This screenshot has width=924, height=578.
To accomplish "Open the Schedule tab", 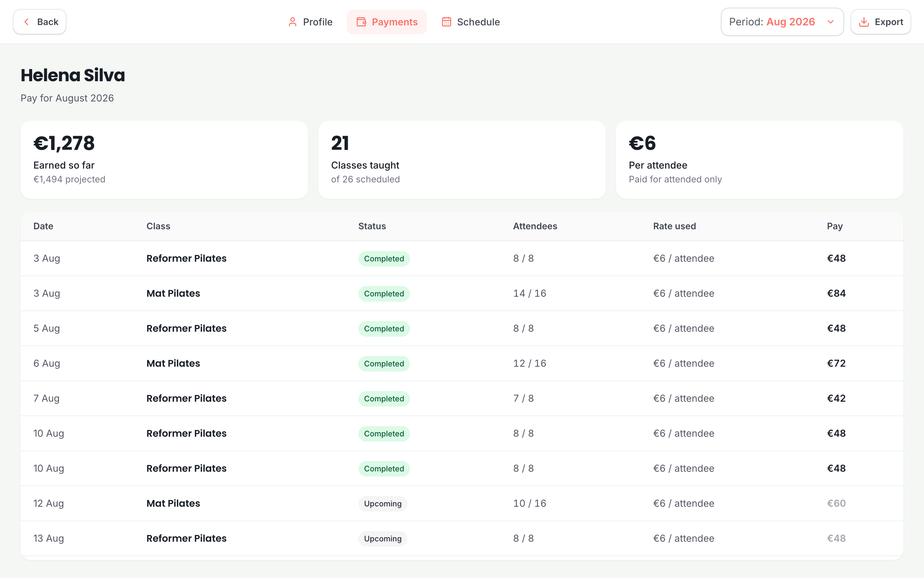I will point(470,22).
